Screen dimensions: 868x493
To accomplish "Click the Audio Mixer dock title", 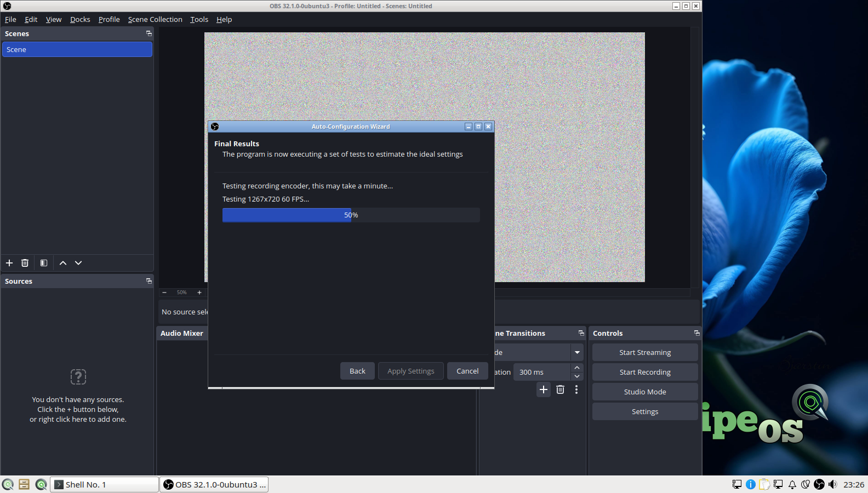I will [182, 333].
